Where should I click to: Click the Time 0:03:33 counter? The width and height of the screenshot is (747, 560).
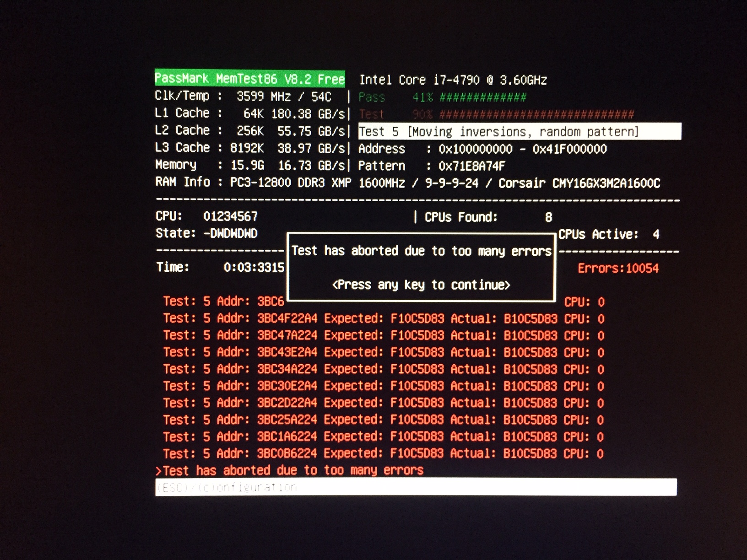pyautogui.click(x=220, y=267)
